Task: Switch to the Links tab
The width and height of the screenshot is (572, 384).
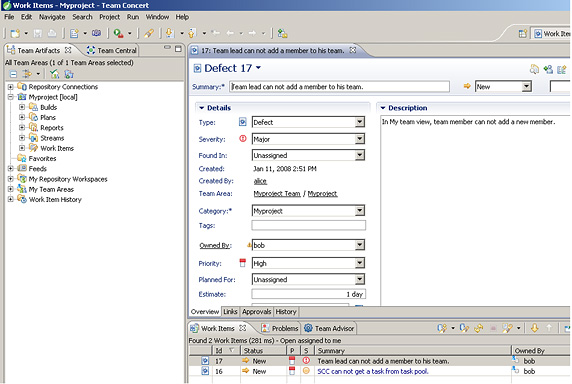Action: coord(230,312)
